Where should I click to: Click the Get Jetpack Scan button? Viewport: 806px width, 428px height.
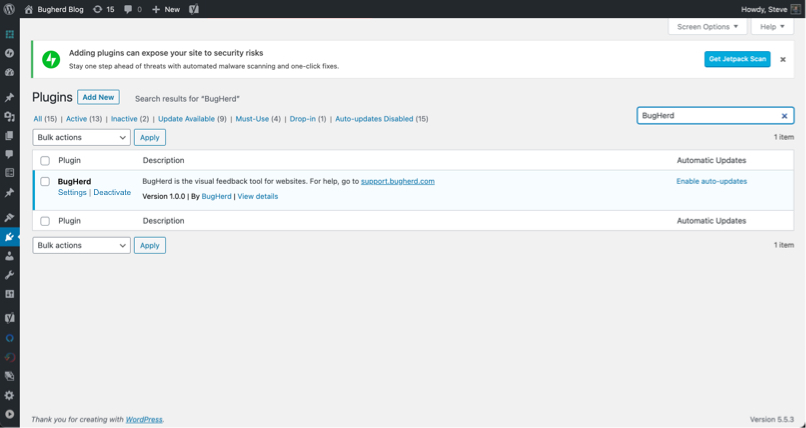[737, 59]
